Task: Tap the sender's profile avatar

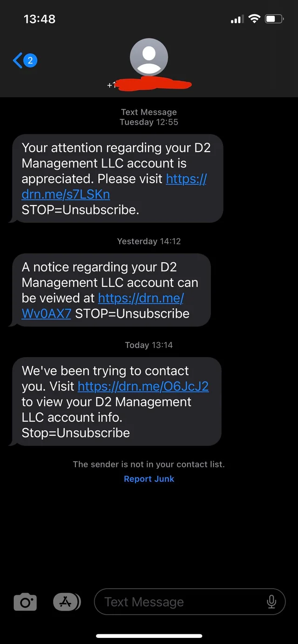Action: click(x=149, y=57)
